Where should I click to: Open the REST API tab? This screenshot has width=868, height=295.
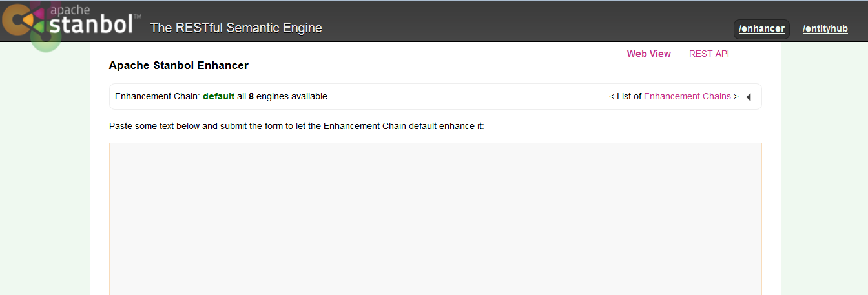point(708,54)
